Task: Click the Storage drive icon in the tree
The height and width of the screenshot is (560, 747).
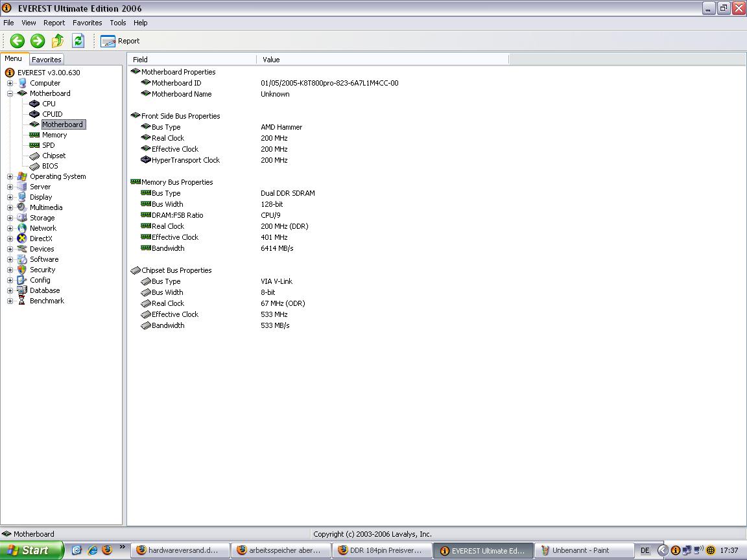Action: (22, 218)
